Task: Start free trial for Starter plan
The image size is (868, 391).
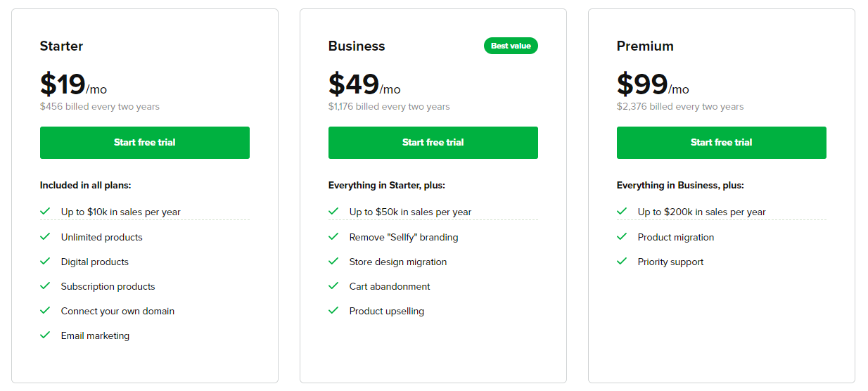Action: click(x=144, y=143)
